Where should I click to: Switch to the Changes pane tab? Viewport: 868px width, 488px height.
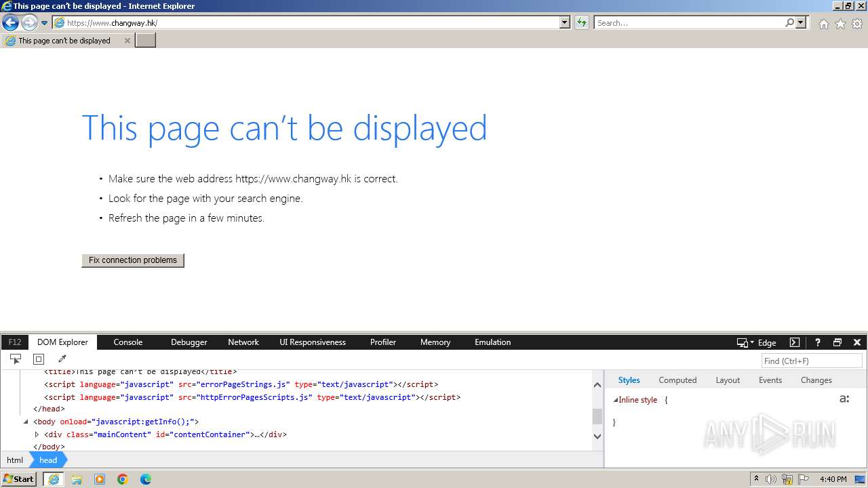[816, 380]
